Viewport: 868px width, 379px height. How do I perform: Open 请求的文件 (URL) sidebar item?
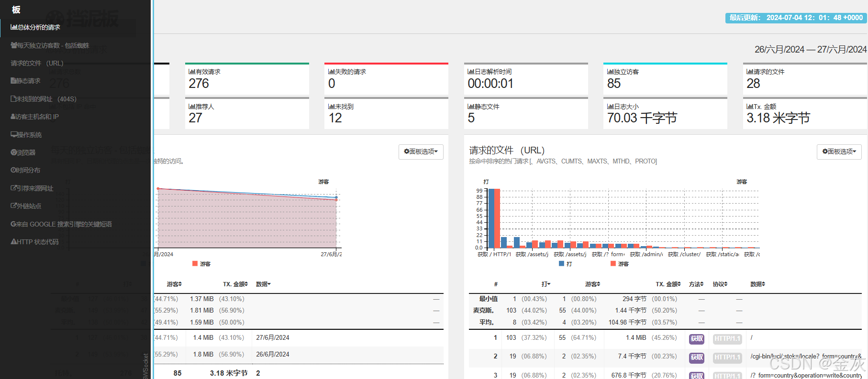pyautogui.click(x=37, y=63)
